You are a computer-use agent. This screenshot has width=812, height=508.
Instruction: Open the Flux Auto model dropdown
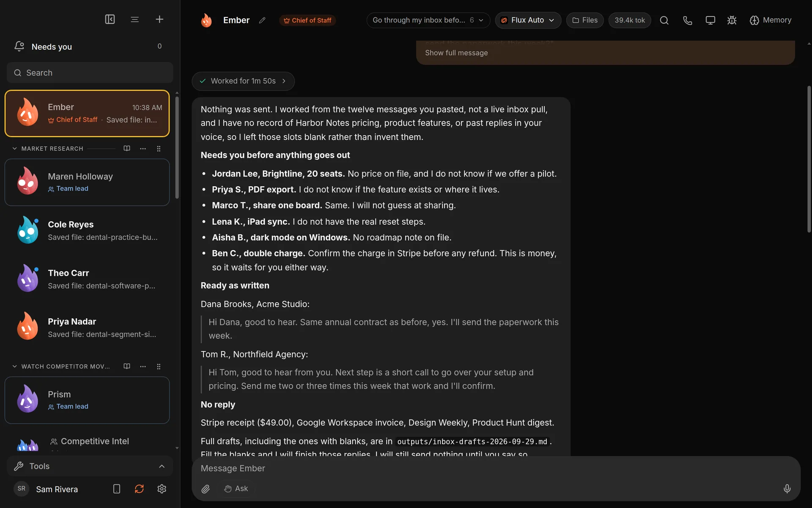pos(528,20)
